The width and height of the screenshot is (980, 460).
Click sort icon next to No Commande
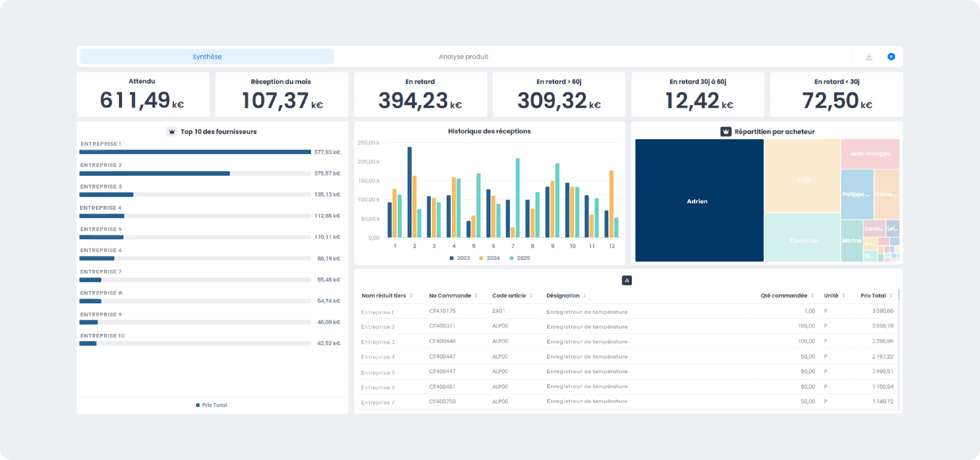coord(476,296)
